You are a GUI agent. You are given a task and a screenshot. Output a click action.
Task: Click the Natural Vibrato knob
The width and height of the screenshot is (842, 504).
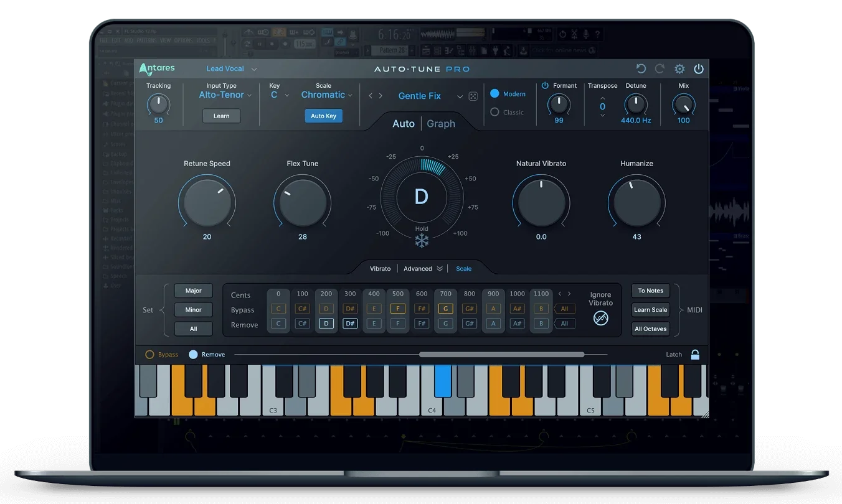(x=542, y=202)
